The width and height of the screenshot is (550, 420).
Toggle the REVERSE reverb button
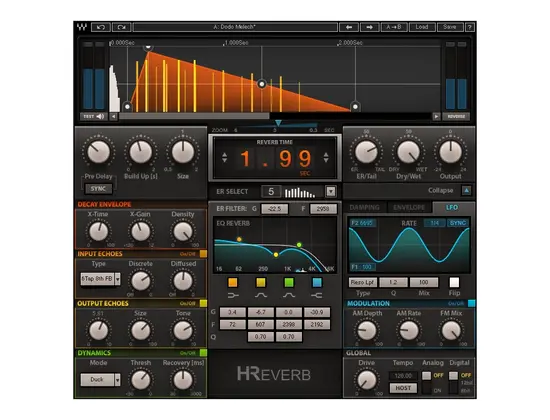point(456,116)
